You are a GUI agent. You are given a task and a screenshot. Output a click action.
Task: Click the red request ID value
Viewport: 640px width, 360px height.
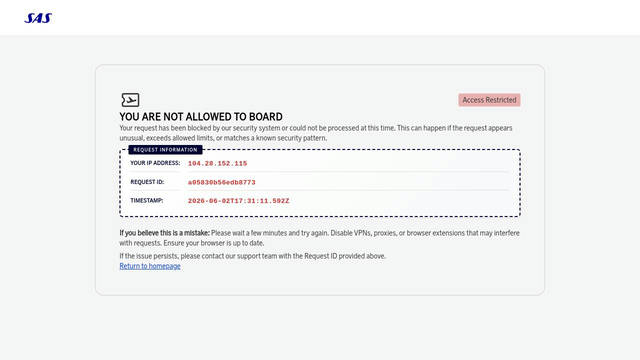(x=222, y=182)
